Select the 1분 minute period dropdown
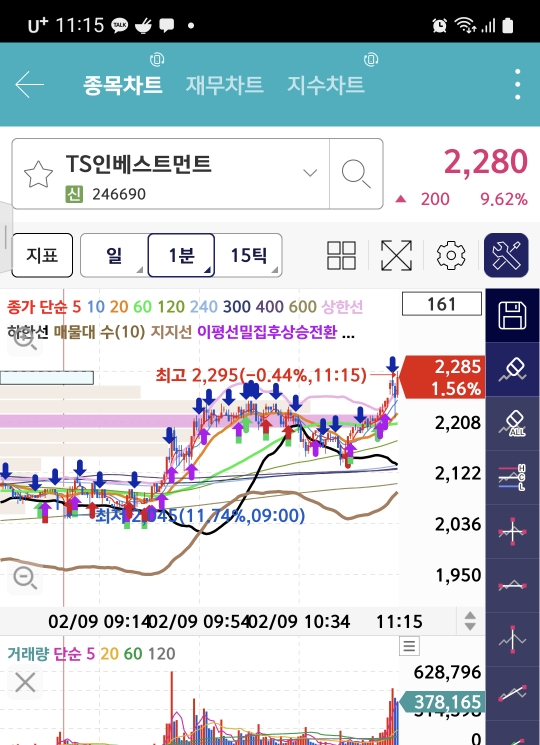The height and width of the screenshot is (745, 540). (181, 255)
